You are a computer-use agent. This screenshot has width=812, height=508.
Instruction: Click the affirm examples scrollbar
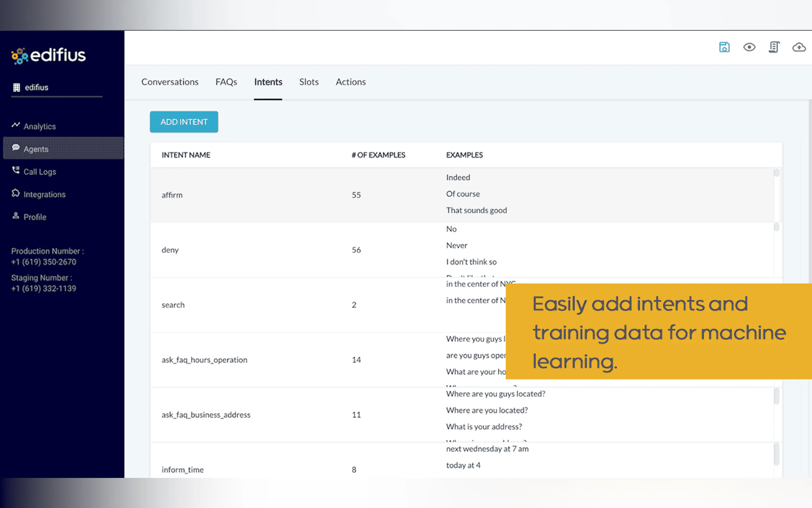click(x=776, y=173)
